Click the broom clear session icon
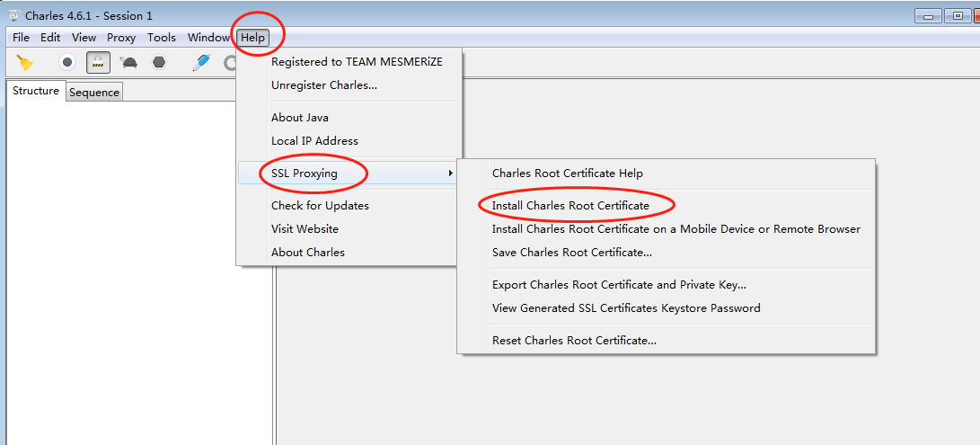 point(24,63)
